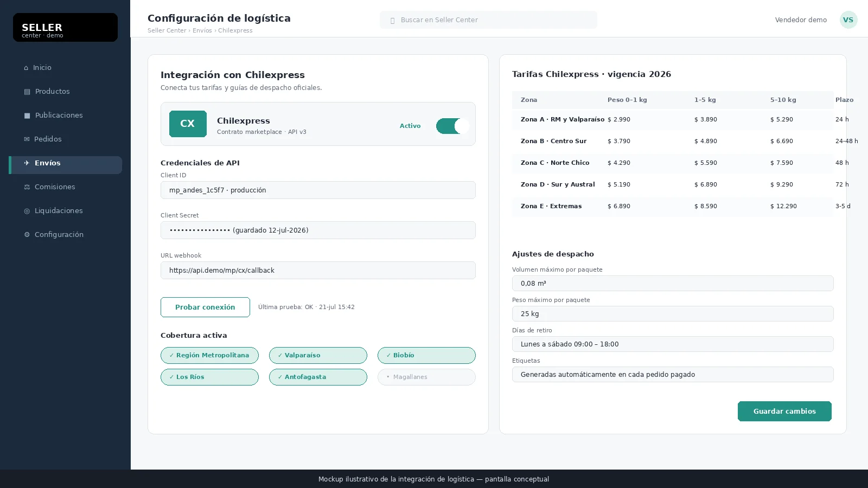The width and height of the screenshot is (868, 488).
Task: Toggle Antofagasta coverage chip
Action: point(318,377)
